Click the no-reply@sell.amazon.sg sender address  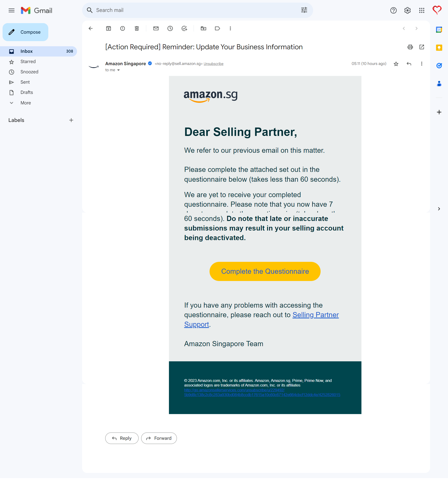click(x=178, y=64)
